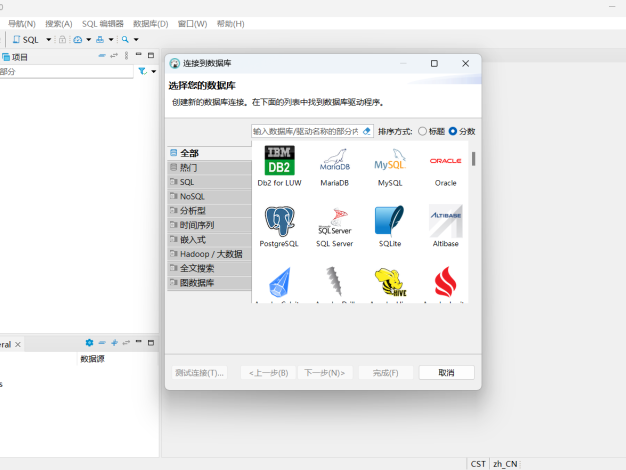Screen dimensions: 626x470
Task: Pick the MySQL database driver
Action: [390, 161]
